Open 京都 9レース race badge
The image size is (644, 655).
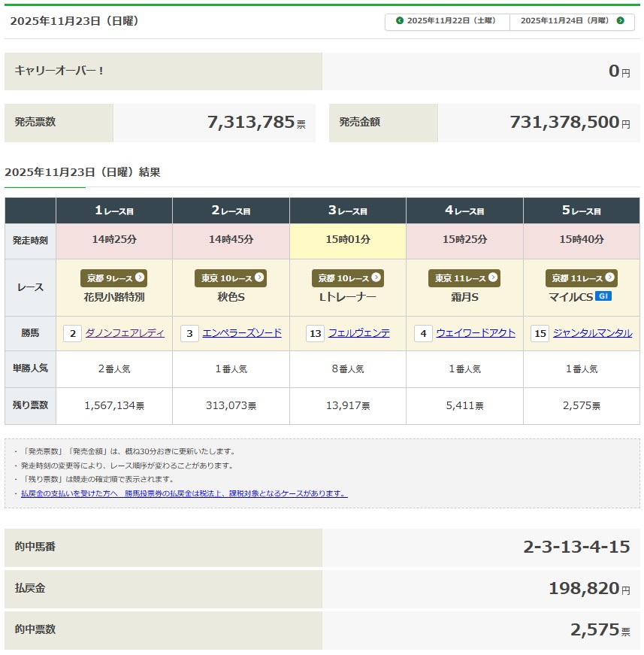pyautogui.click(x=113, y=278)
